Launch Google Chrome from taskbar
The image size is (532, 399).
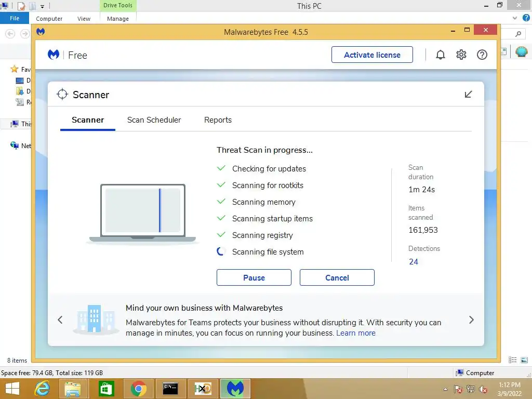click(x=138, y=389)
